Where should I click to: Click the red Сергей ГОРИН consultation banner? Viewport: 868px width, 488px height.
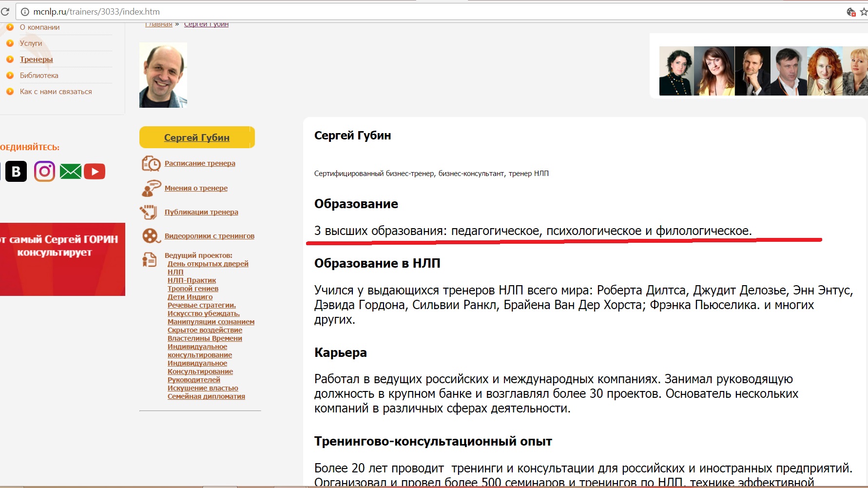click(62, 259)
